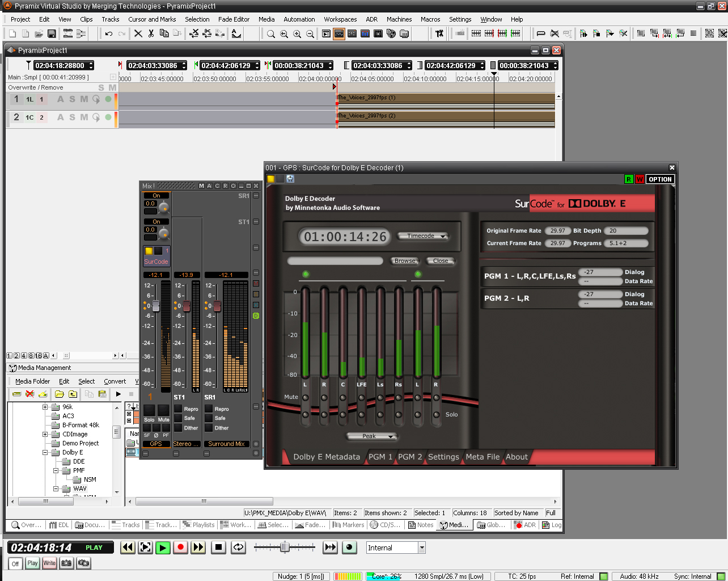Click the green R automation read icon
This screenshot has width=728, height=581.
click(x=628, y=179)
